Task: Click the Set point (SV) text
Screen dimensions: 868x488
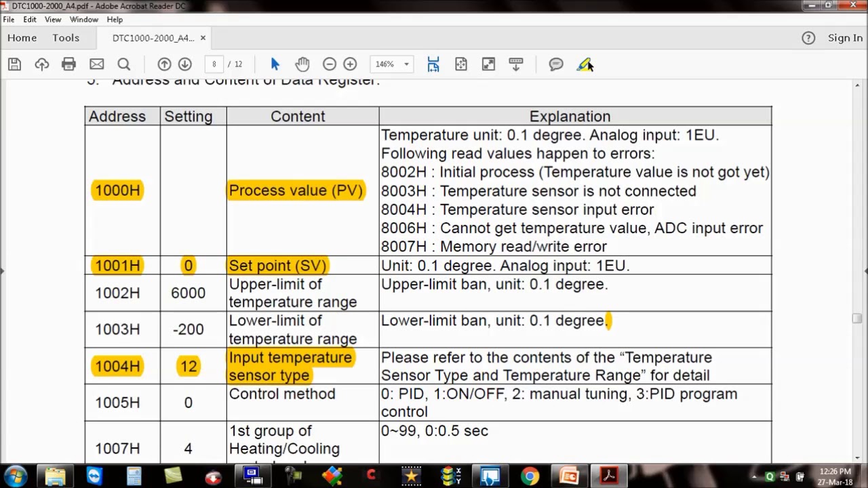Action: click(x=278, y=266)
